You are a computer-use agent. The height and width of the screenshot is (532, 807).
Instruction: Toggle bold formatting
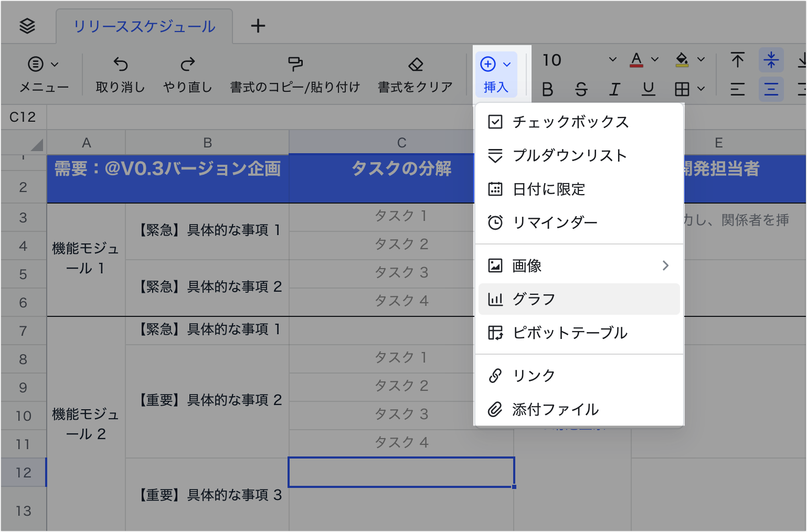click(547, 90)
